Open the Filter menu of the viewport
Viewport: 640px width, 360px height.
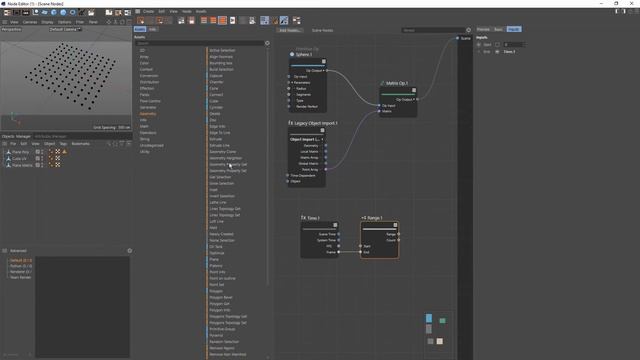(80, 22)
